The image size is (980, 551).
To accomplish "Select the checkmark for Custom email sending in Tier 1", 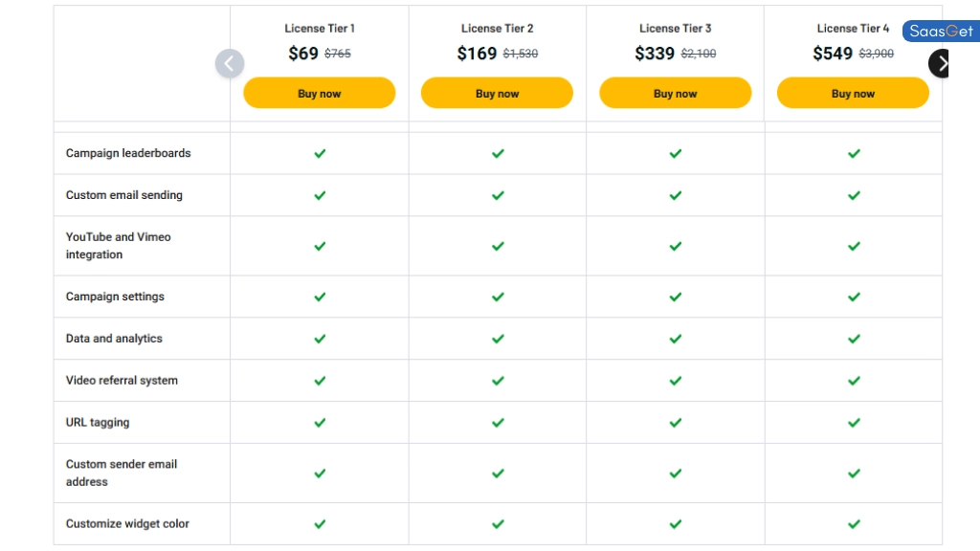I will click(320, 195).
